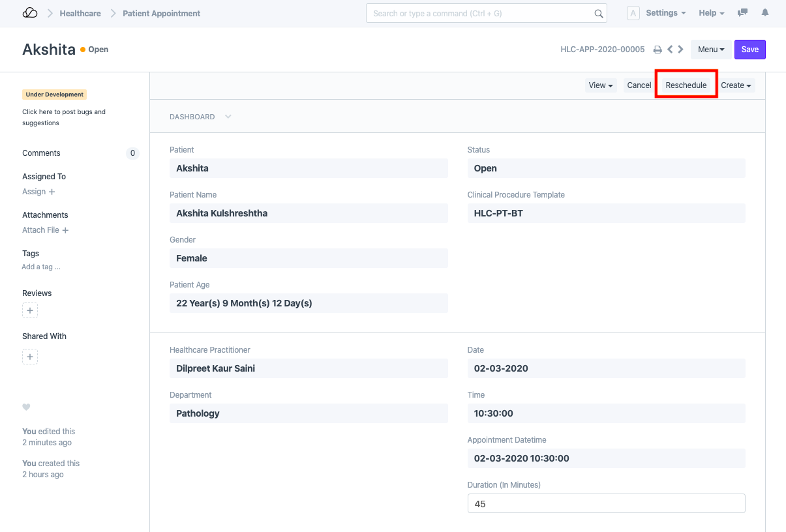
Task: Add a review with plus box
Action: coord(30,311)
